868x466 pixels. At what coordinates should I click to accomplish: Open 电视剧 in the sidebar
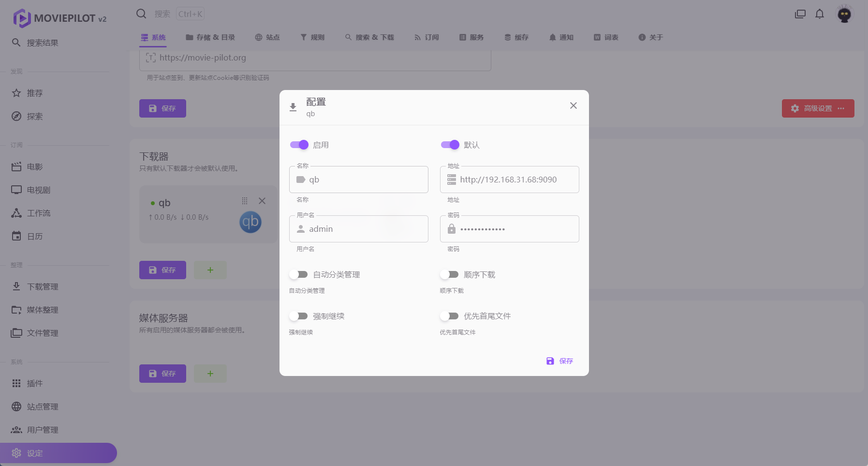58,190
